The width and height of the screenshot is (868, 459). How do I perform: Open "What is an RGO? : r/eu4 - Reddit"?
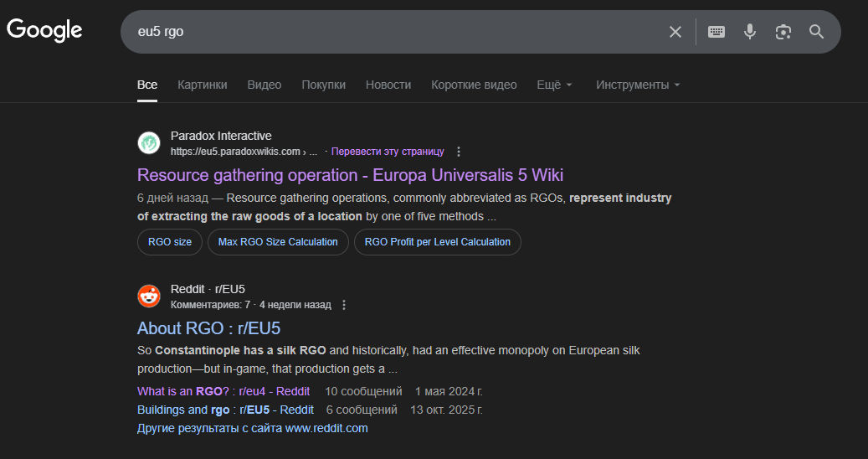(x=223, y=391)
